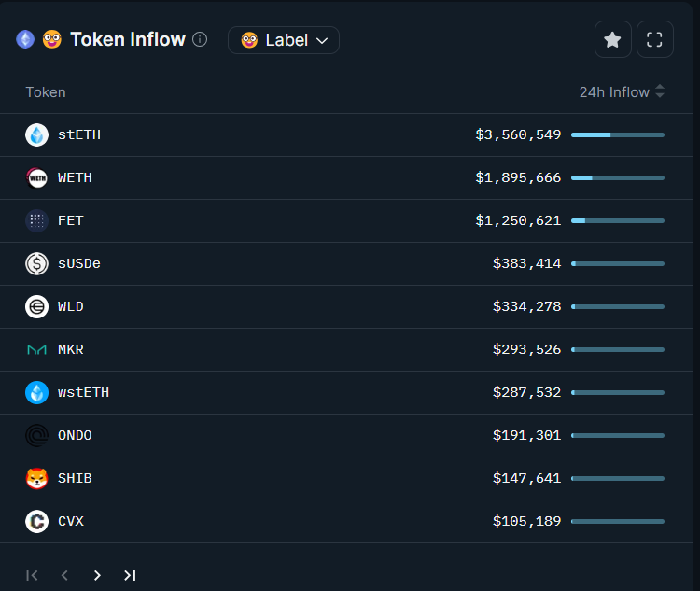Click the Shiba Inu SHIB icon

point(36,478)
